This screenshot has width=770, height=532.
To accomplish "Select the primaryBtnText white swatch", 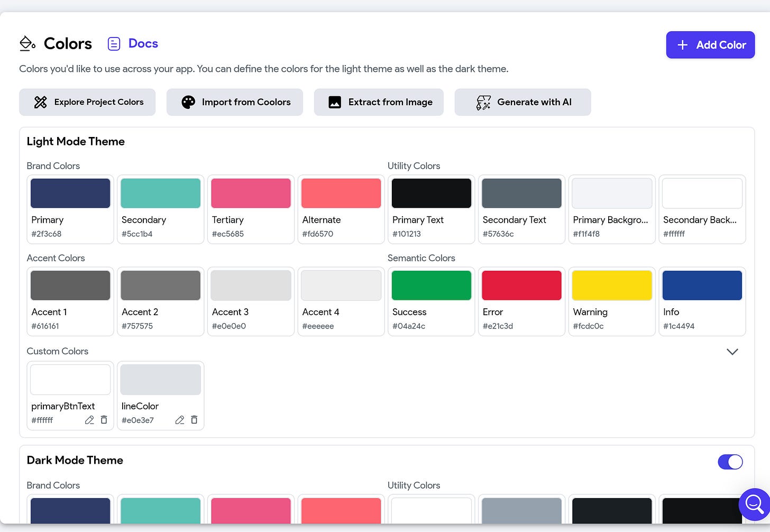I will [70, 380].
